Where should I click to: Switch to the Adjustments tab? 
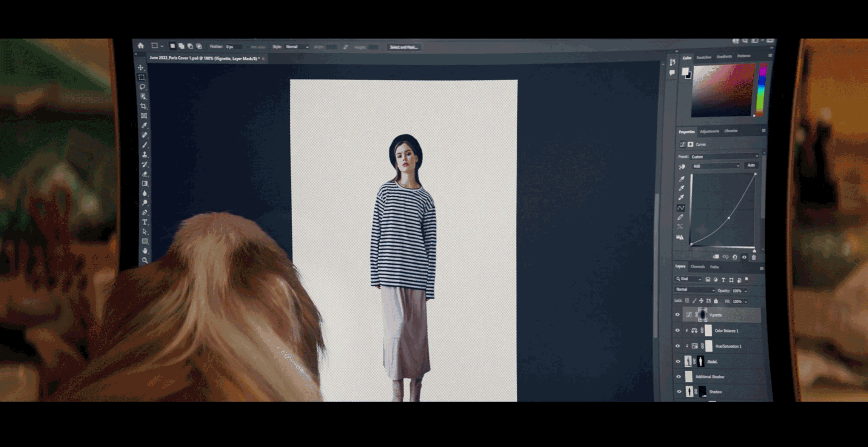coord(709,131)
